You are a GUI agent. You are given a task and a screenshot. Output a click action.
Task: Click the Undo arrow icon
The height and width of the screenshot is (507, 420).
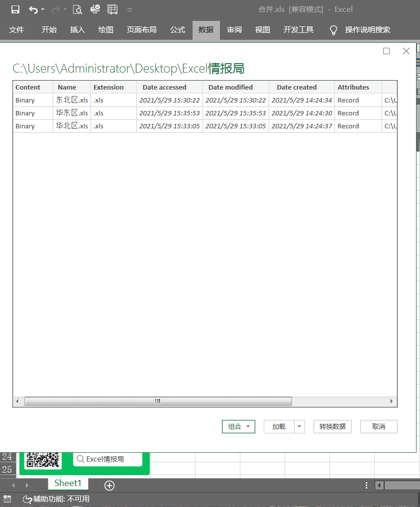tap(33, 9)
